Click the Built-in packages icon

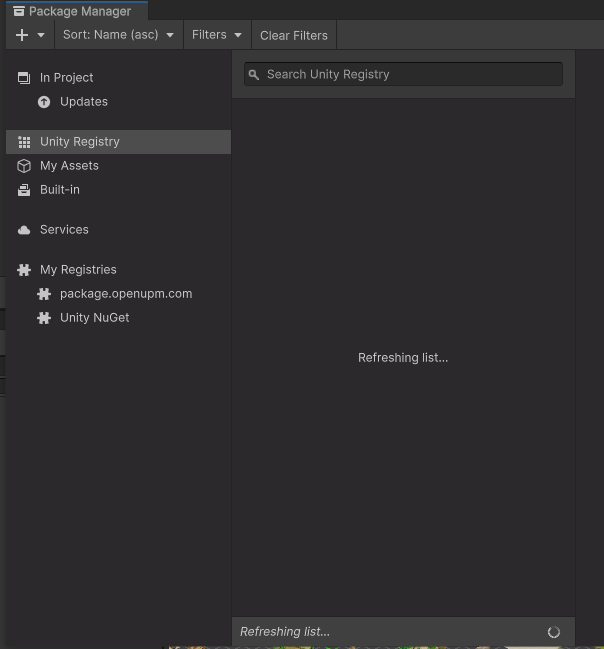pos(24,190)
